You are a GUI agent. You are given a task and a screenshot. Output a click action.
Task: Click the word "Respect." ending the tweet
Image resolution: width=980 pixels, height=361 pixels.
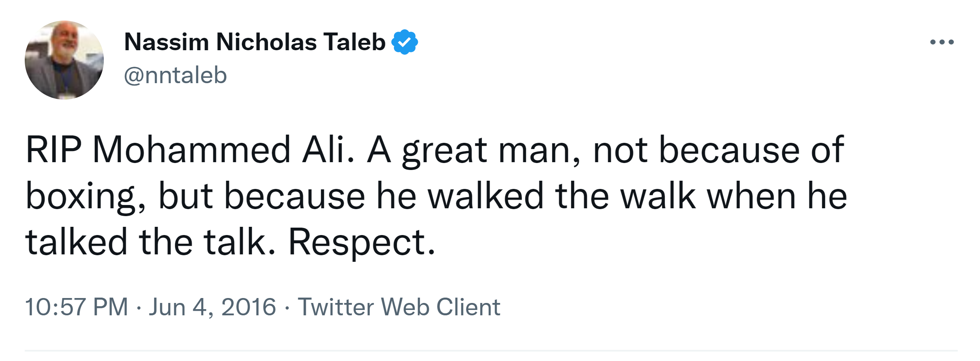[x=361, y=242]
